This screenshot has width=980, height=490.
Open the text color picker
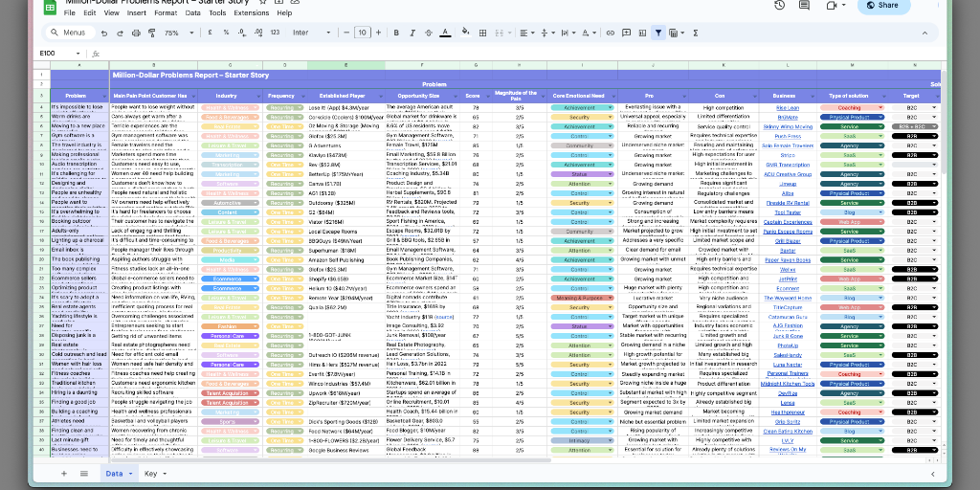[x=445, y=33]
